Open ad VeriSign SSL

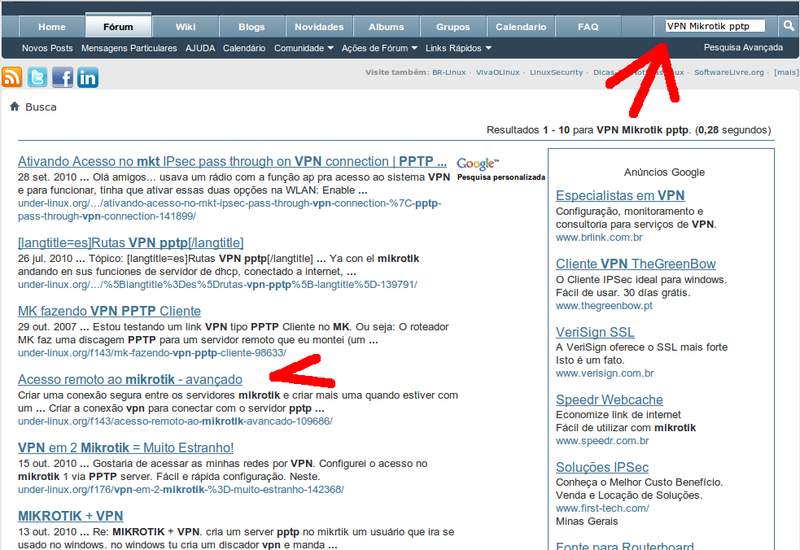(595, 332)
